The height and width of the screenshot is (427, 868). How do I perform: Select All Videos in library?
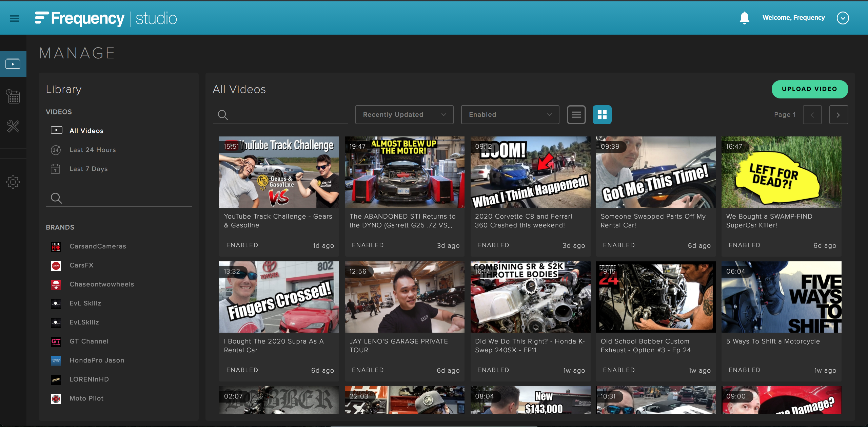coord(86,131)
